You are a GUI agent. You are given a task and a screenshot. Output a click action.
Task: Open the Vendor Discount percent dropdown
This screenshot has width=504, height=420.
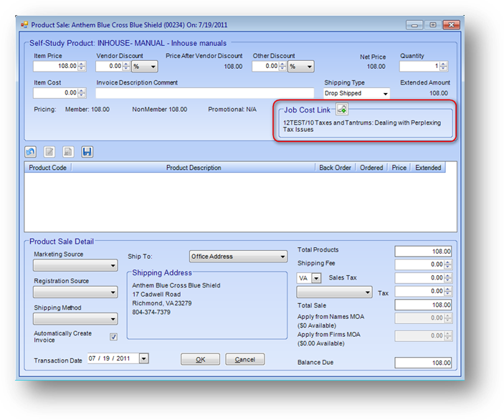(x=145, y=67)
